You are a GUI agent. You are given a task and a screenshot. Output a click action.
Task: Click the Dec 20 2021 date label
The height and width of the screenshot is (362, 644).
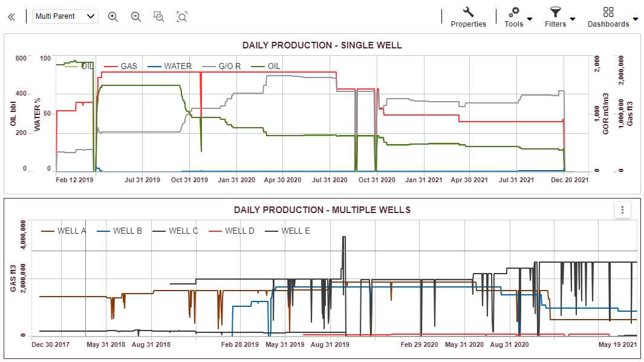point(570,180)
